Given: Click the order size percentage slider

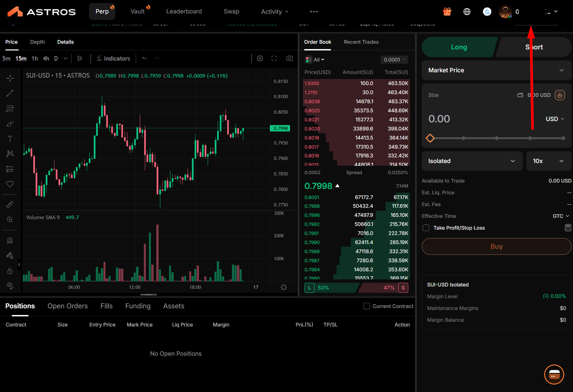Looking at the screenshot, I should coord(496,138).
